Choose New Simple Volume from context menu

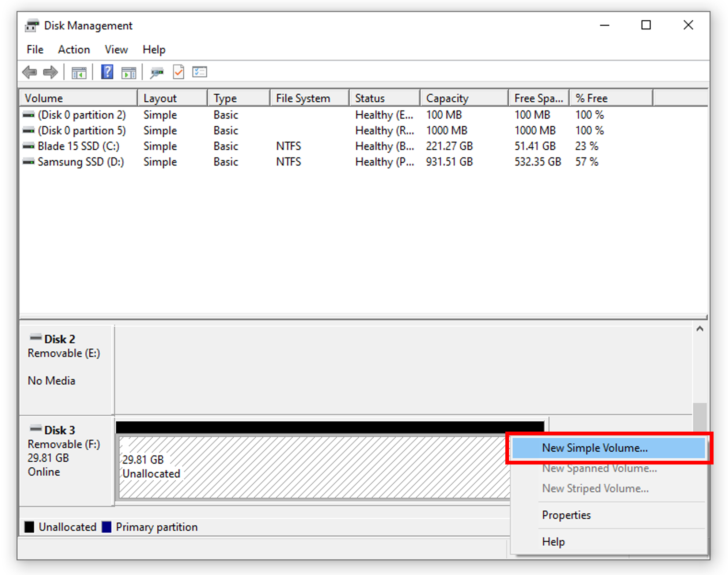pyautogui.click(x=594, y=448)
